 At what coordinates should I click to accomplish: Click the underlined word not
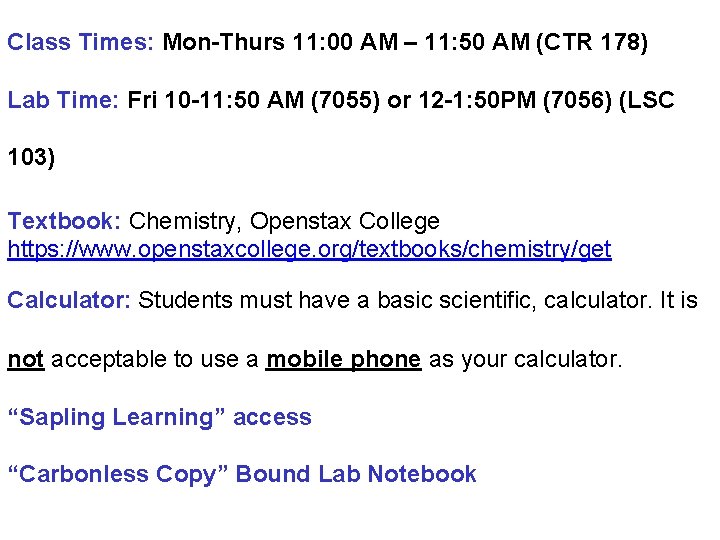click(x=26, y=360)
